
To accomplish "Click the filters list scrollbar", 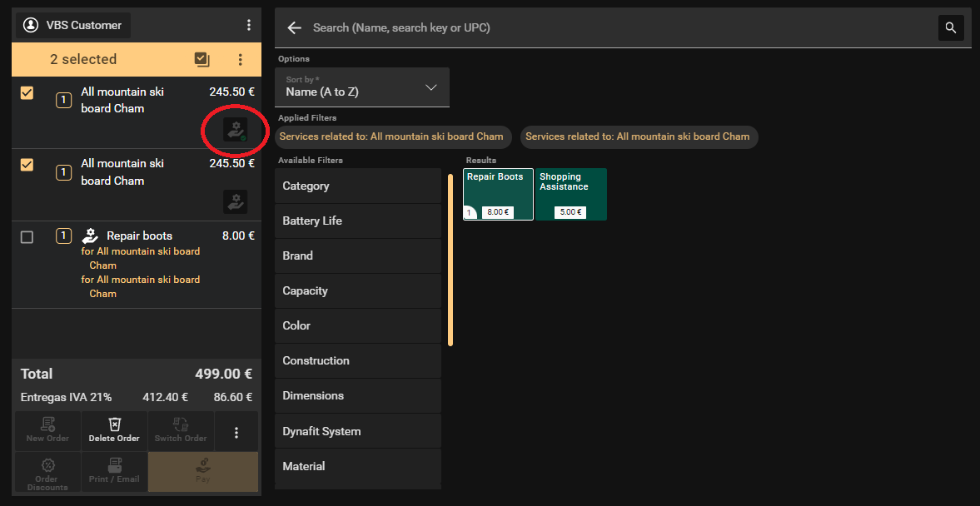I will (450, 259).
